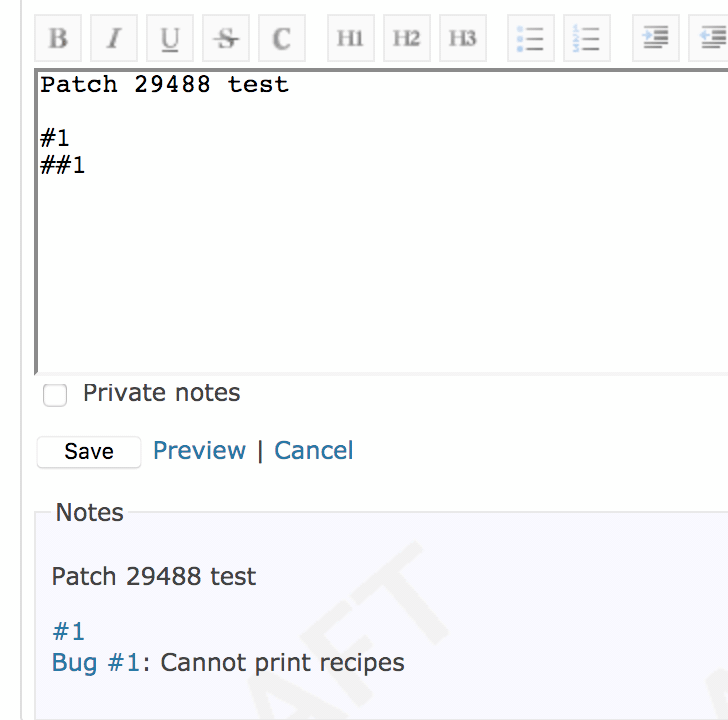Image resolution: width=728 pixels, height=720 pixels.
Task: Insert heading level H2
Action: pyautogui.click(x=407, y=38)
